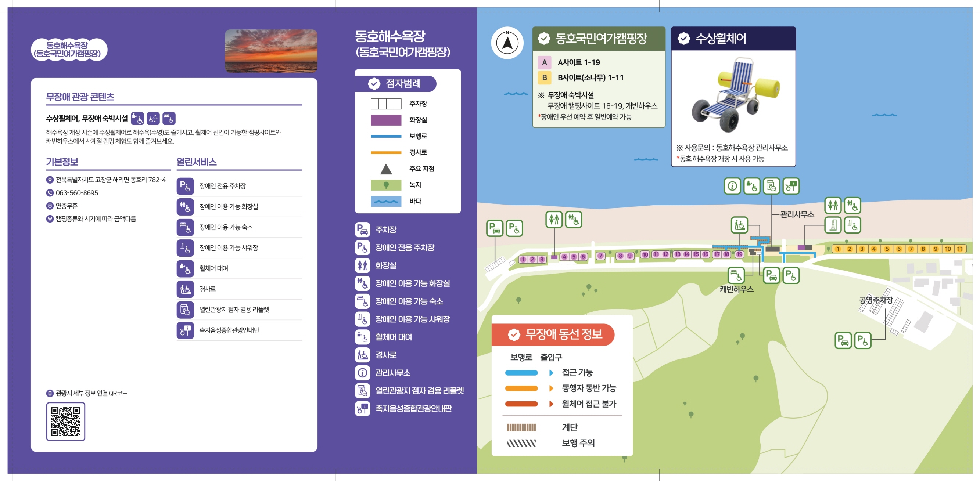Click the 수상휠체어 panel header
The height and width of the screenshot is (481, 980).
[x=733, y=39]
